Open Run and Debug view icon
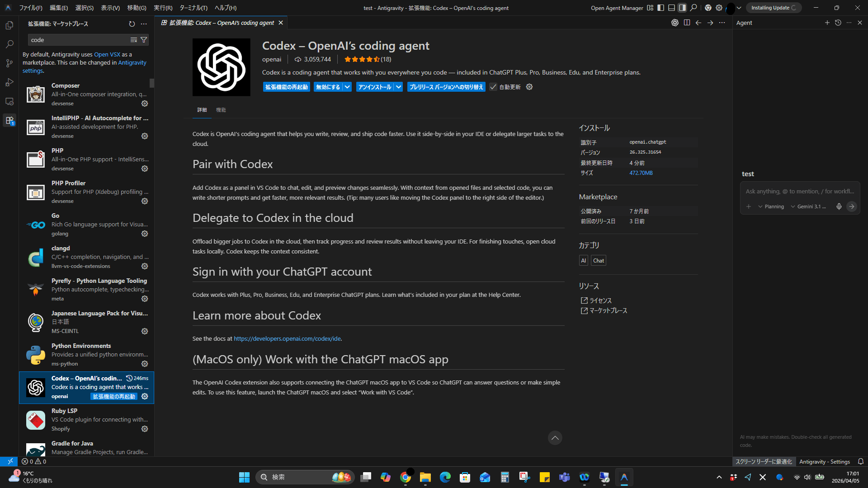Screen dimensions: 868x488 click(9, 82)
